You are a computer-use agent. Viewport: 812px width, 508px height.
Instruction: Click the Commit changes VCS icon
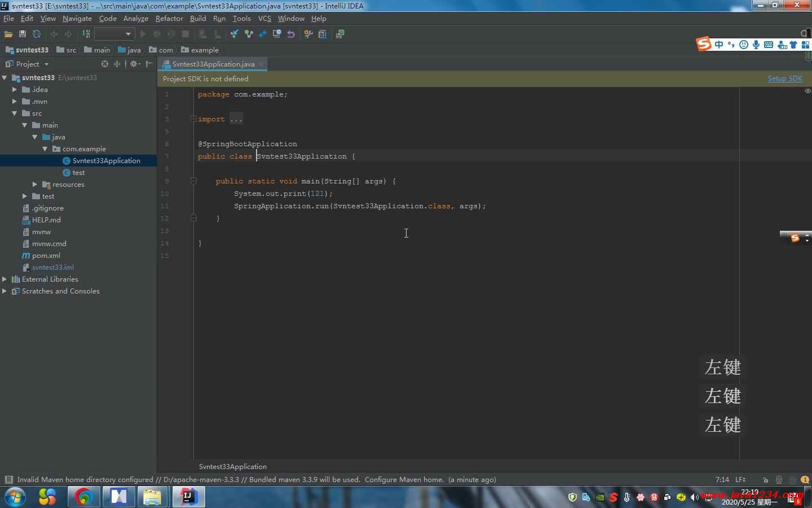[249, 34]
